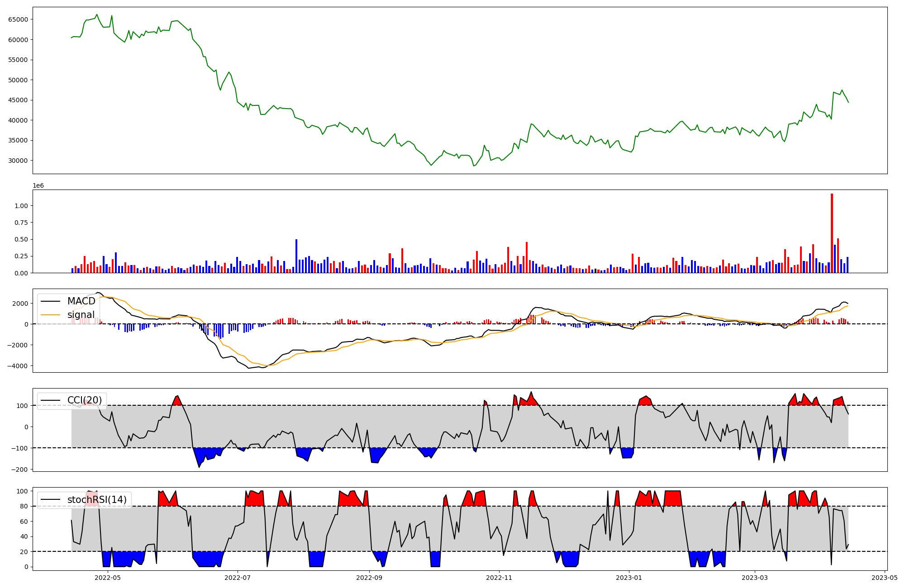The width and height of the screenshot is (905, 588).
Task: Click the tallest blue volume bar
Action: (x=296, y=256)
